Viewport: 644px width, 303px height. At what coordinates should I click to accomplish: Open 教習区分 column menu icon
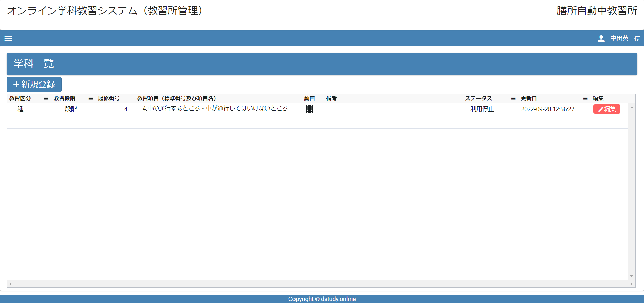46,98
